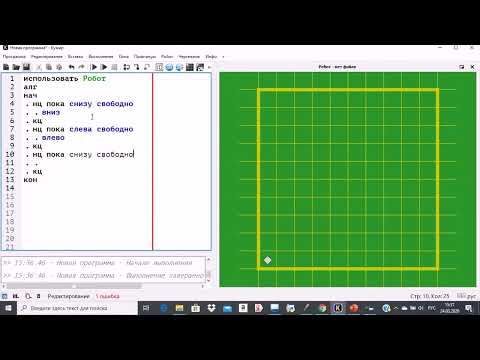The width and height of the screenshot is (480, 360).
Task: Run the program with the first play icon
Action: (94, 67)
